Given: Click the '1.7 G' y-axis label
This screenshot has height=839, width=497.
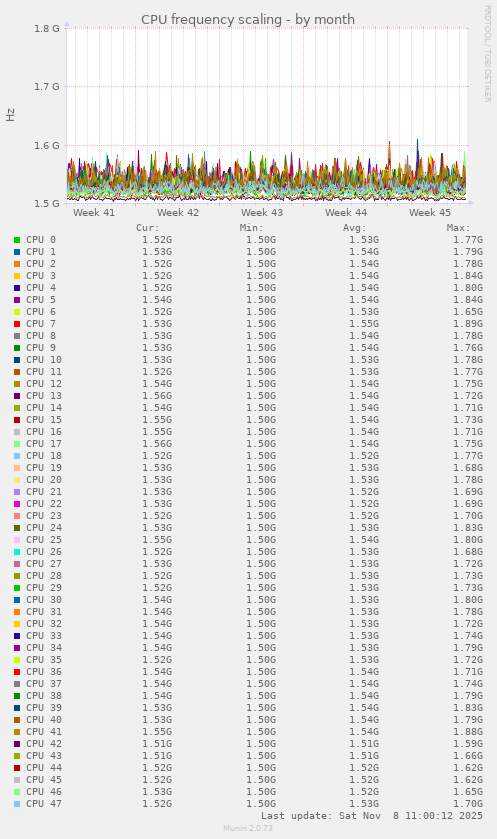Looking at the screenshot, I should tap(47, 86).
